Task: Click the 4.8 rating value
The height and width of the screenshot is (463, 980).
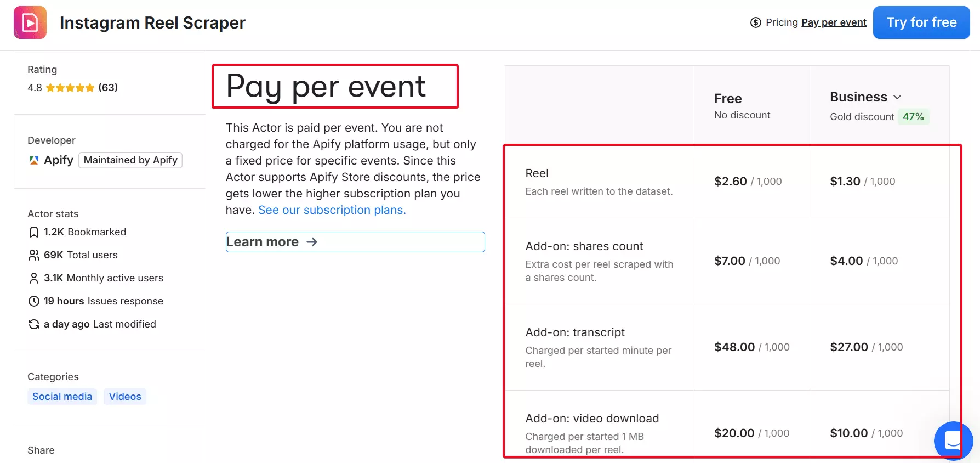Action: click(35, 88)
